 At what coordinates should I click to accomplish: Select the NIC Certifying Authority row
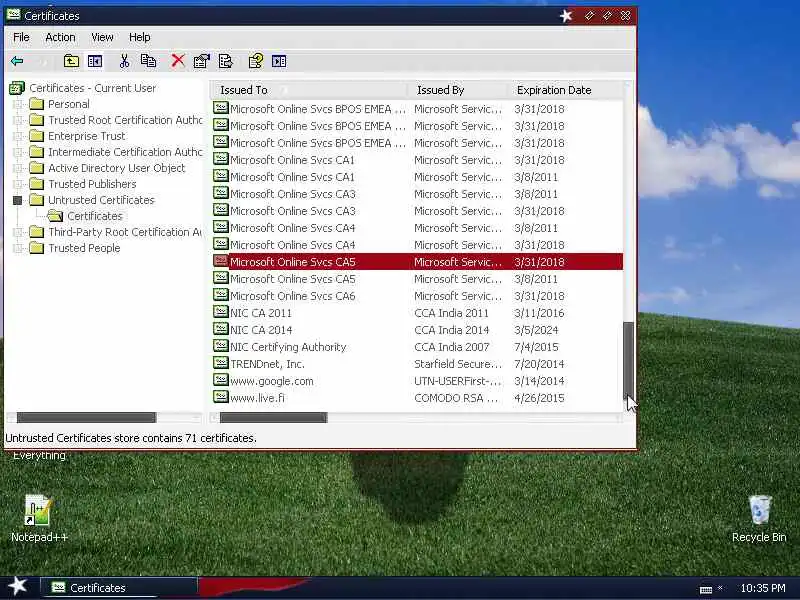coord(417,347)
